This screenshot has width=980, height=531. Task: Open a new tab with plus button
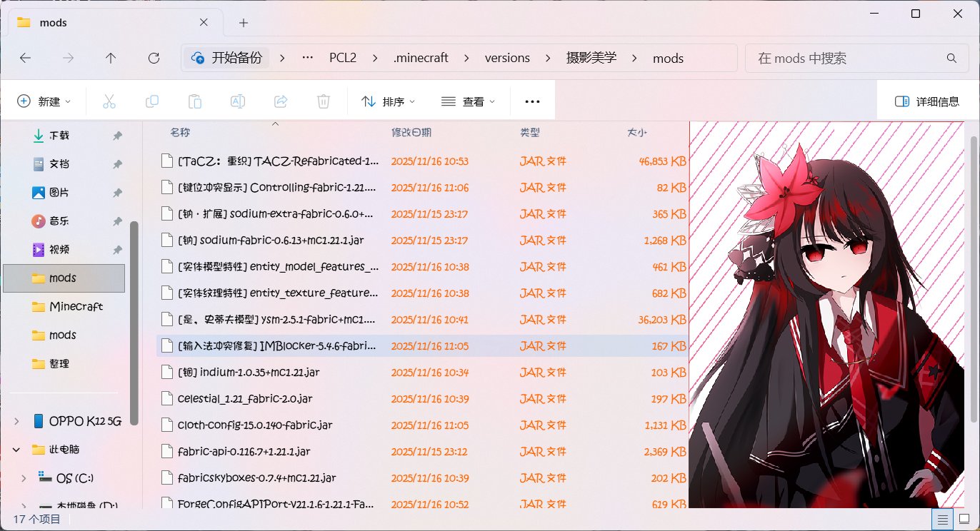click(244, 23)
